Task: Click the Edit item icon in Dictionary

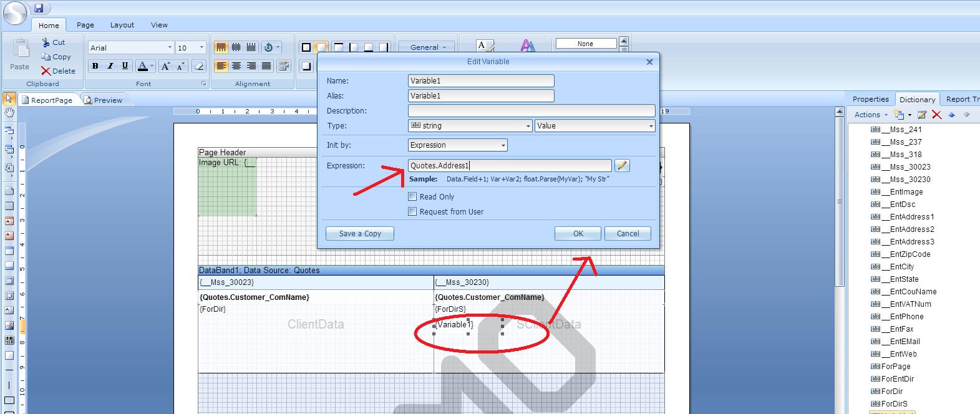Action: pos(923,115)
